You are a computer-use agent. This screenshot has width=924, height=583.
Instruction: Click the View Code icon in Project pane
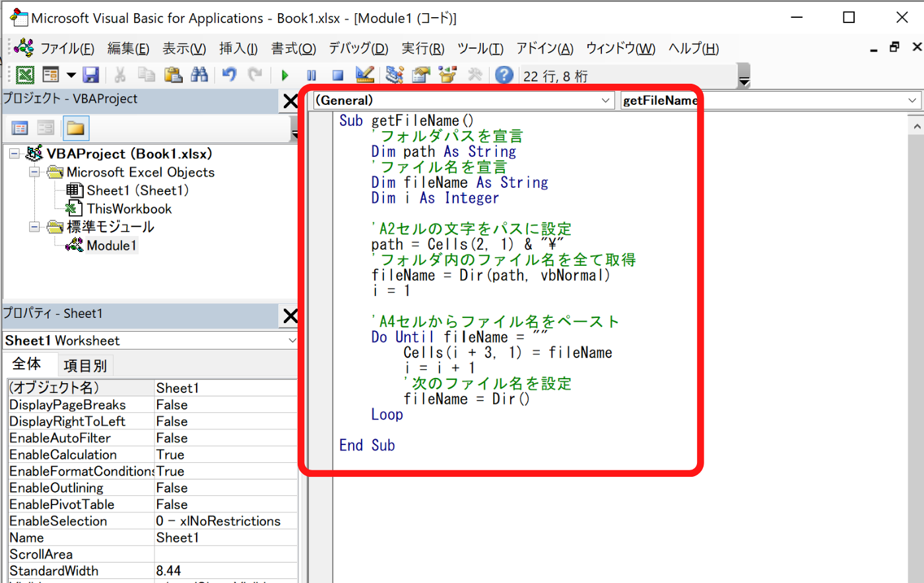coord(20,128)
